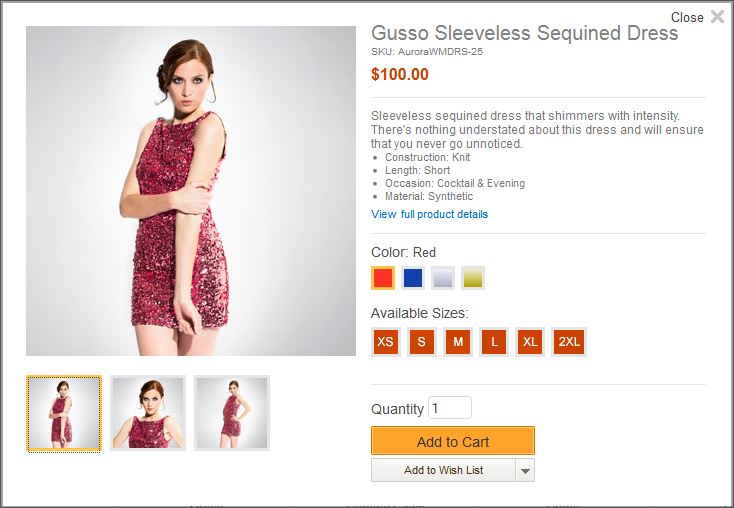
Task: Select size L
Action: (x=494, y=342)
